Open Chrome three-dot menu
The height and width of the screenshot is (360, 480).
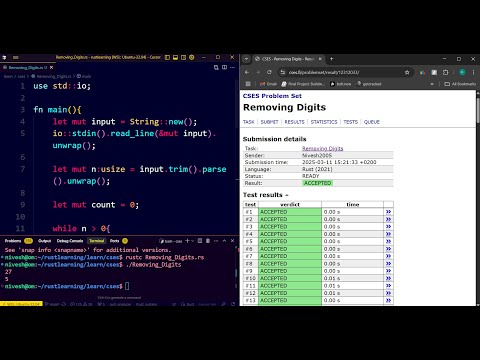[x=473, y=72]
